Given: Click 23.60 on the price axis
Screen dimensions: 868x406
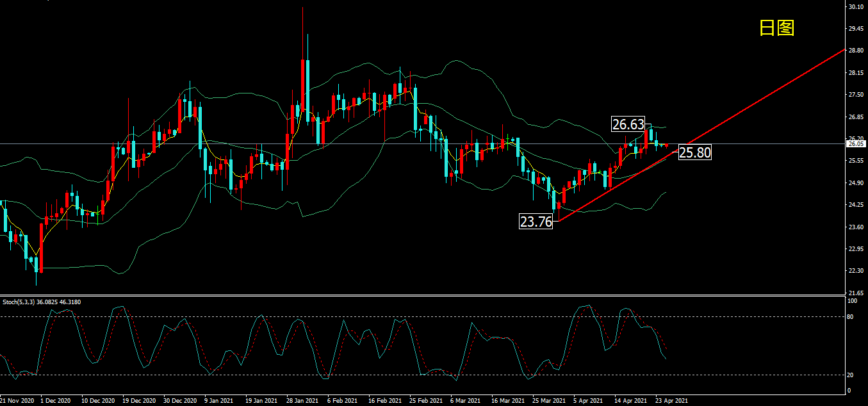Looking at the screenshot, I should pyautogui.click(x=856, y=227).
